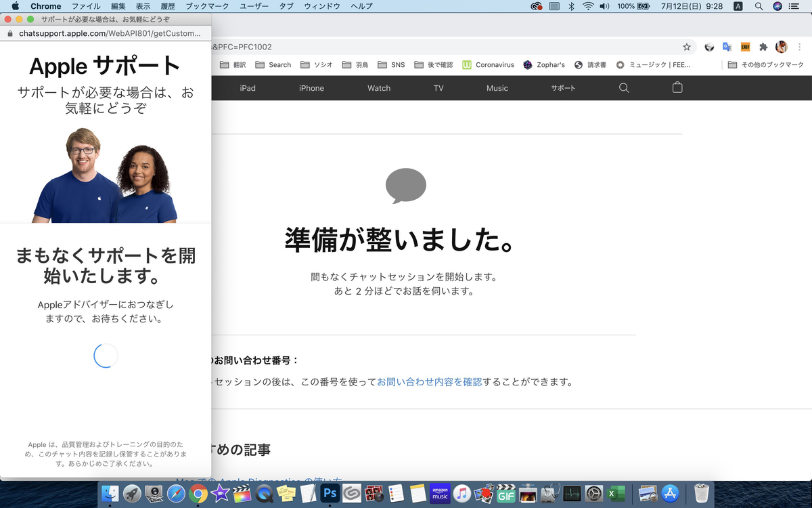The image size is (812, 508).
Task: Open Spotlight search in menu bar
Action: pos(759,6)
